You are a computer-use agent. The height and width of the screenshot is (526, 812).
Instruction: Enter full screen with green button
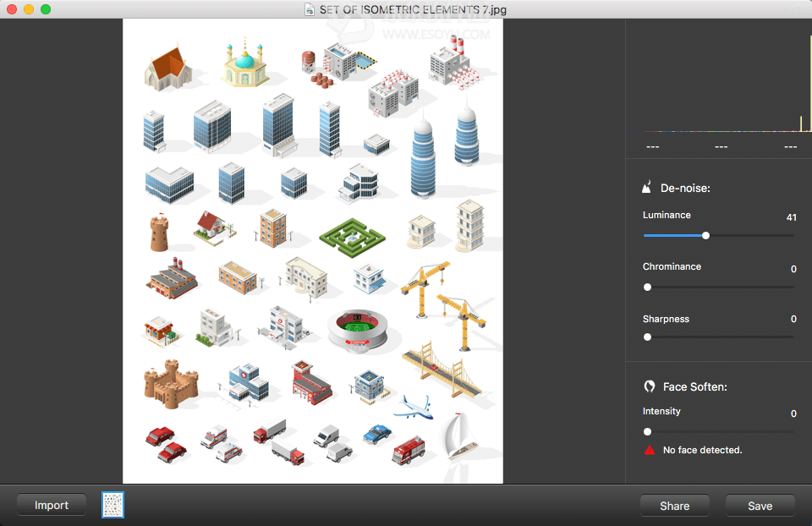point(46,9)
